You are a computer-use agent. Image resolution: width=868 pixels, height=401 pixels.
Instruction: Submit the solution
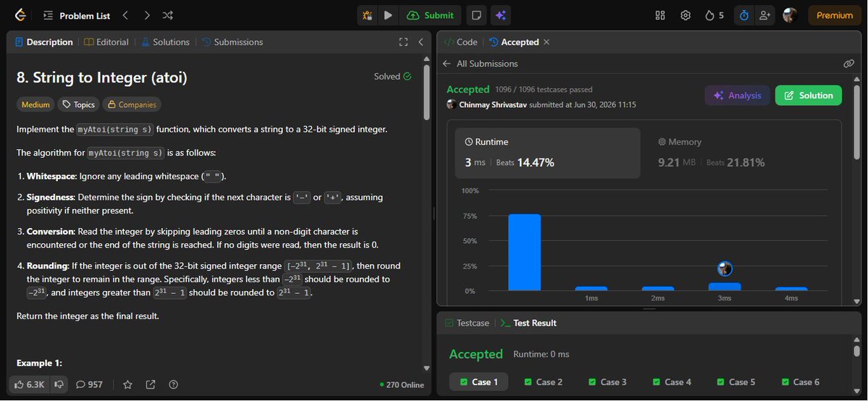pyautogui.click(x=430, y=15)
